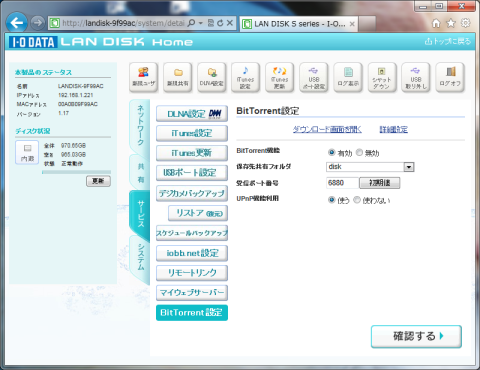Viewport: 480px width, 370px height.
Task: Go back with browser back arrow
Action: [16, 23]
